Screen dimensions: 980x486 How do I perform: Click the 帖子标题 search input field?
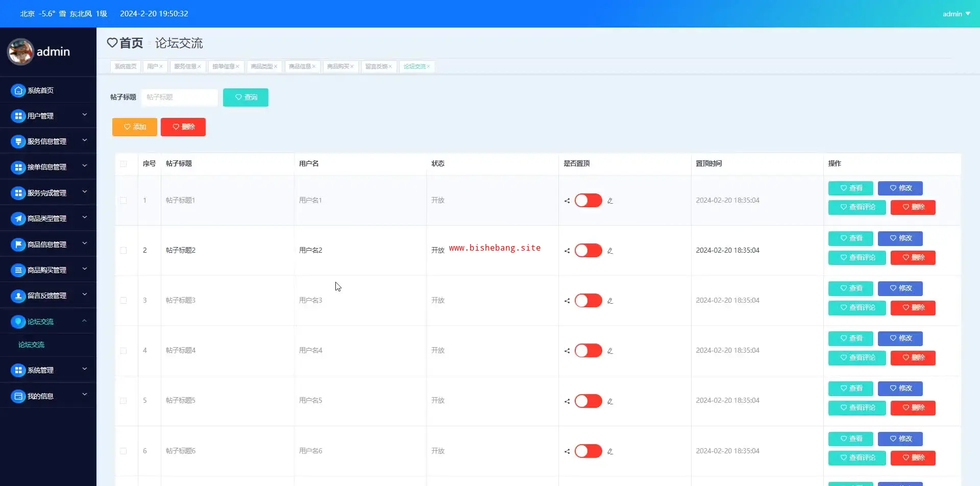179,97
